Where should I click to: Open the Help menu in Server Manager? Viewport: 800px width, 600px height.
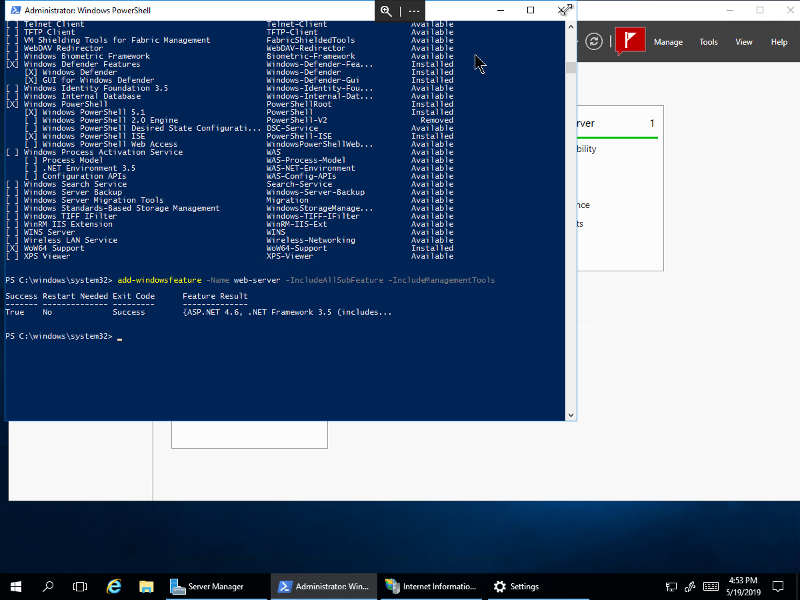[779, 42]
